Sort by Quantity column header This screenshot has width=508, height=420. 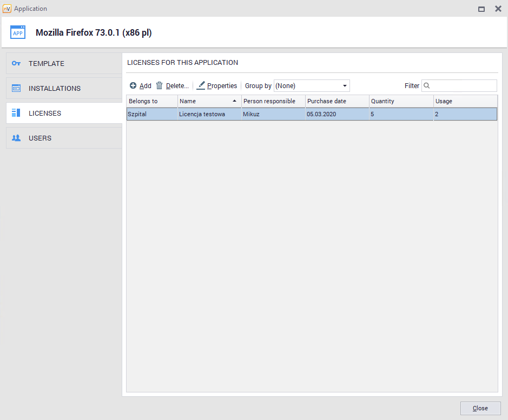click(x=400, y=101)
